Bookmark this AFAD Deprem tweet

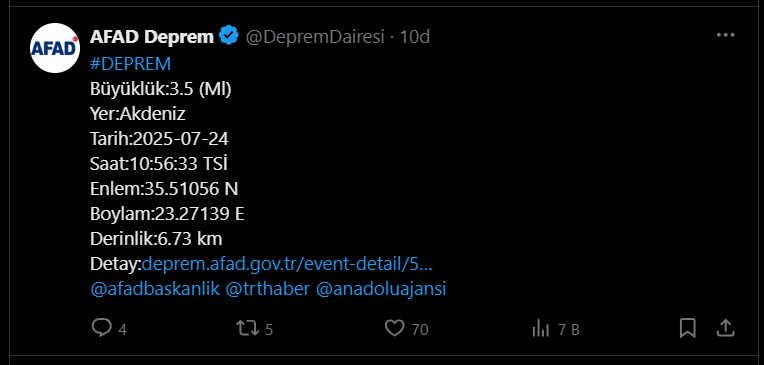(x=688, y=328)
